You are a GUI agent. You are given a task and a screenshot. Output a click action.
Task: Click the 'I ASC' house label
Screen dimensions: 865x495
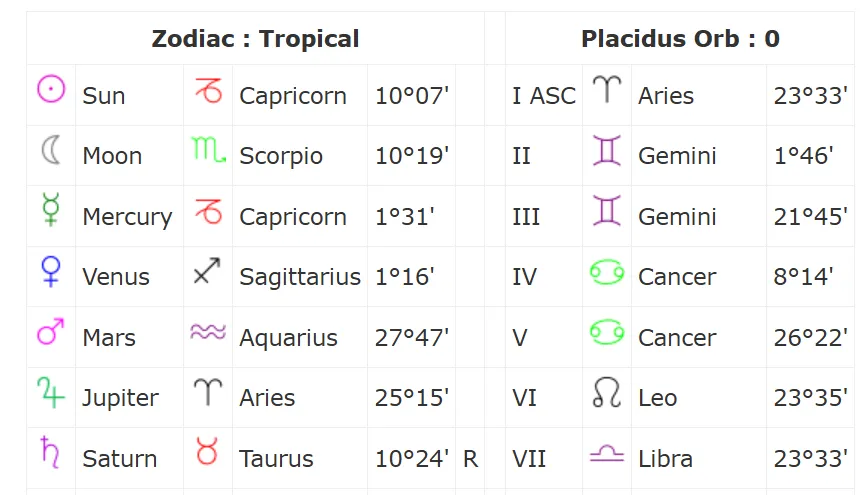pos(544,96)
